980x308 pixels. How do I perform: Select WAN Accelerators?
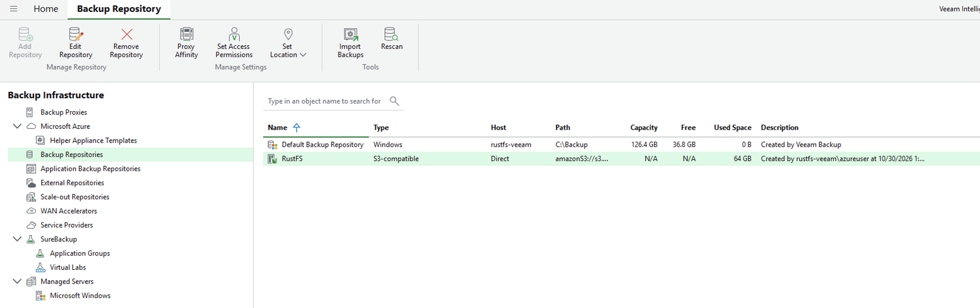[68, 211]
